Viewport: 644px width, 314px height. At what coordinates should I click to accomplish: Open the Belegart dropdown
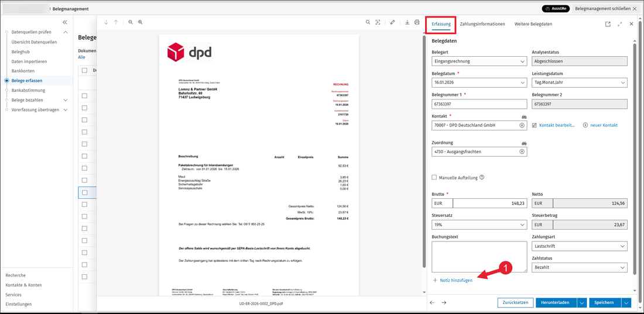[522, 61]
